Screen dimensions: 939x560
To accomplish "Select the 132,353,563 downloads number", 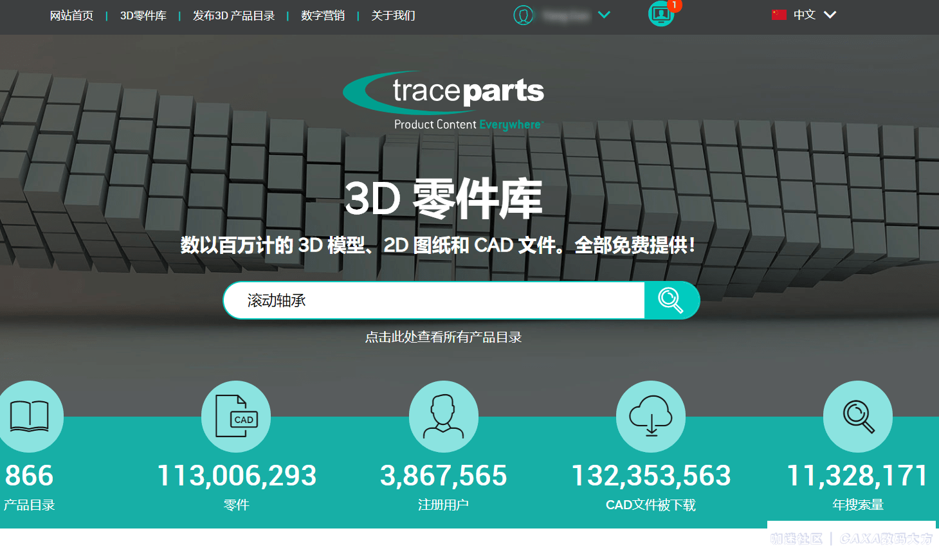I will (651, 476).
